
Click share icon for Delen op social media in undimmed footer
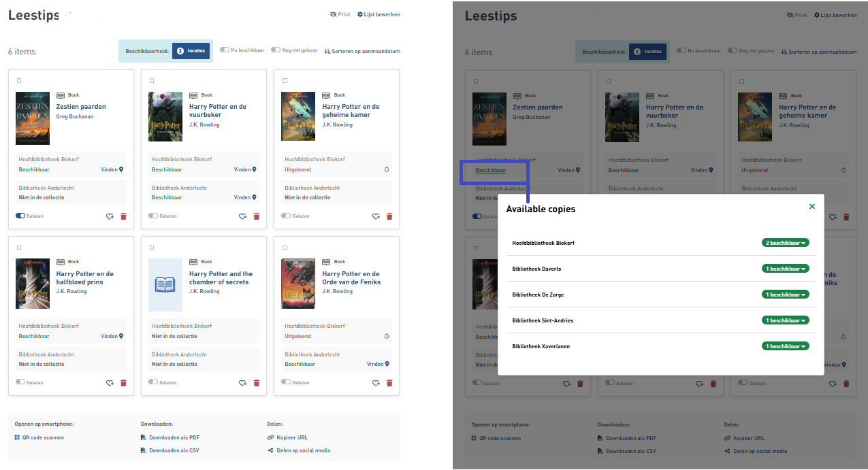coord(270,450)
